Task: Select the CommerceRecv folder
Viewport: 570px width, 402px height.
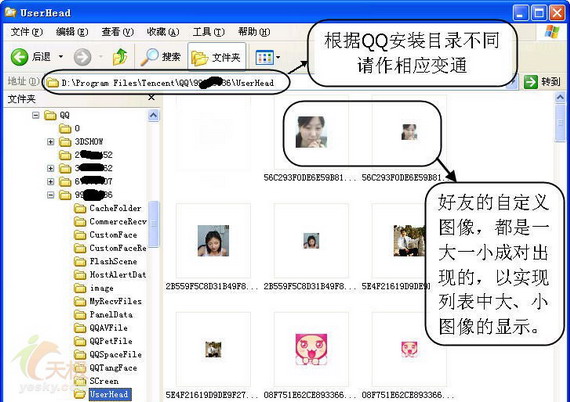Action: coord(111,221)
